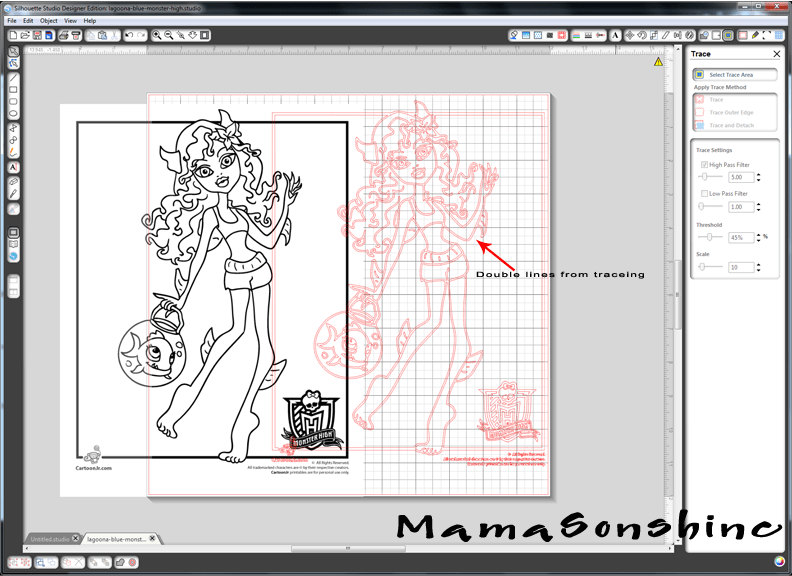Click the Threshold percentage input field
Image resolution: width=792 pixels, height=576 pixels.
point(740,238)
